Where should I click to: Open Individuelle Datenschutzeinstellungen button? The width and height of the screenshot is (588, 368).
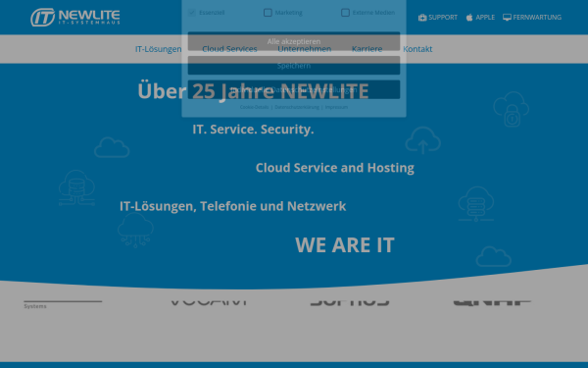tap(294, 89)
